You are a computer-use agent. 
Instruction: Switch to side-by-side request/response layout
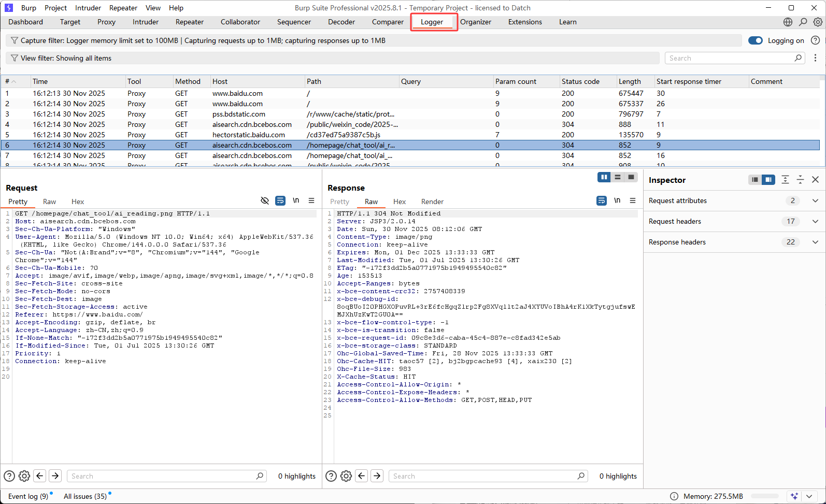(x=604, y=177)
